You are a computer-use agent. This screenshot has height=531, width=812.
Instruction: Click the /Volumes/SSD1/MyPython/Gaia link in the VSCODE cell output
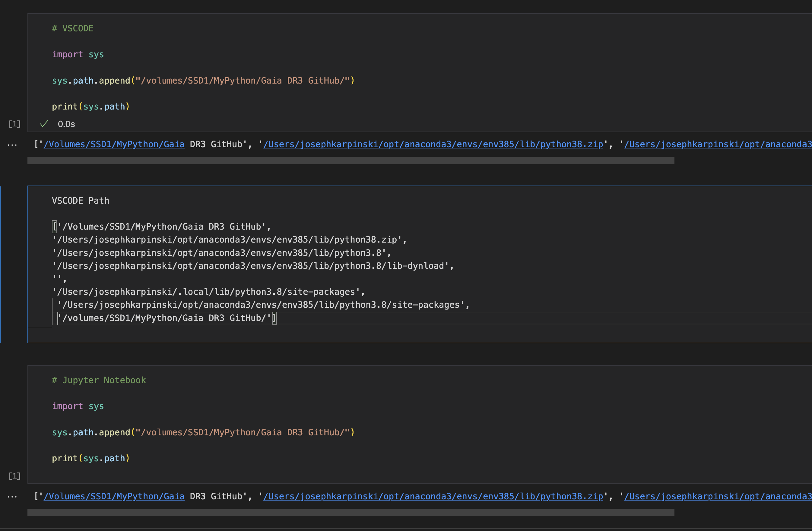[114, 144]
